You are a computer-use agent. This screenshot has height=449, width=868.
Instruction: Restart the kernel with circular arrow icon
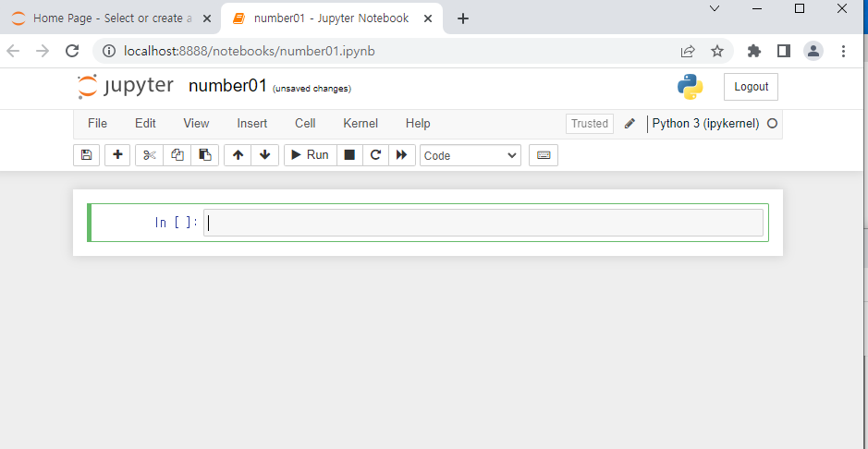(376, 155)
